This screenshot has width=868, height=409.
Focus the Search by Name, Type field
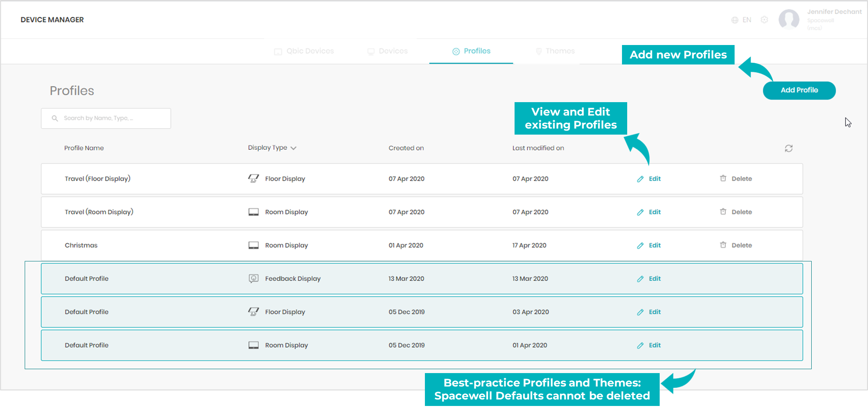point(106,118)
